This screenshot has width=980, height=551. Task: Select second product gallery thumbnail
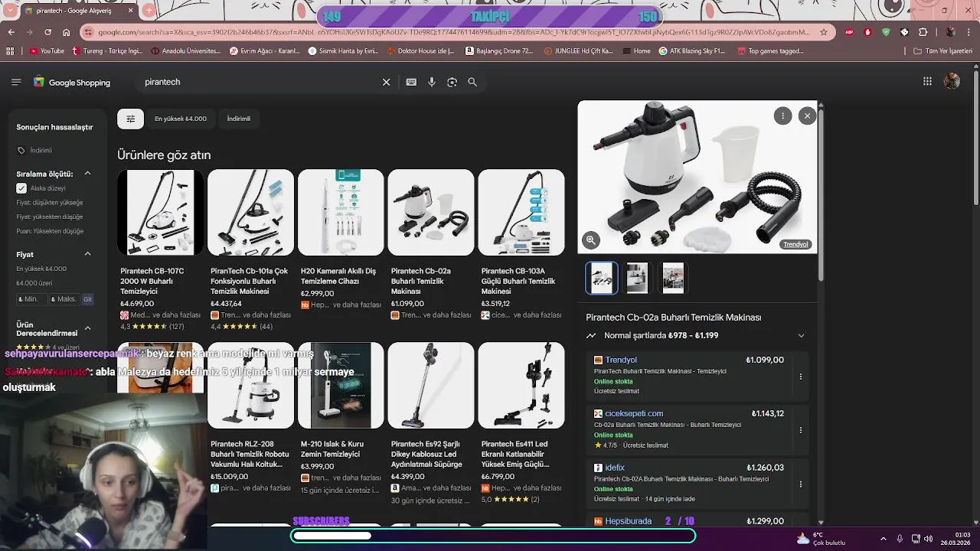pos(637,278)
